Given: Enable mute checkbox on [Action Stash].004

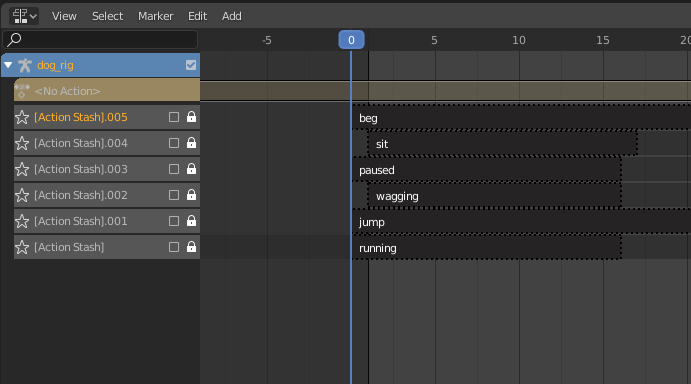Looking at the screenshot, I should [174, 143].
